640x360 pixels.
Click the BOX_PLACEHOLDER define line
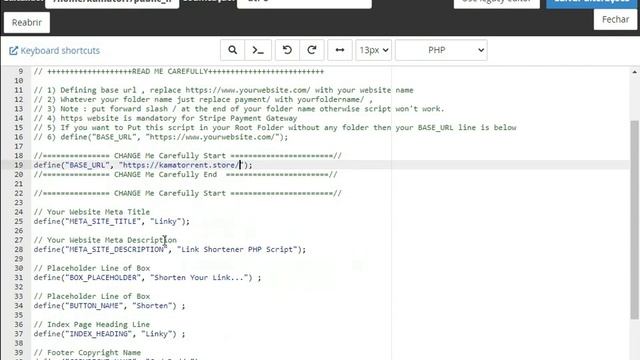pos(147,278)
